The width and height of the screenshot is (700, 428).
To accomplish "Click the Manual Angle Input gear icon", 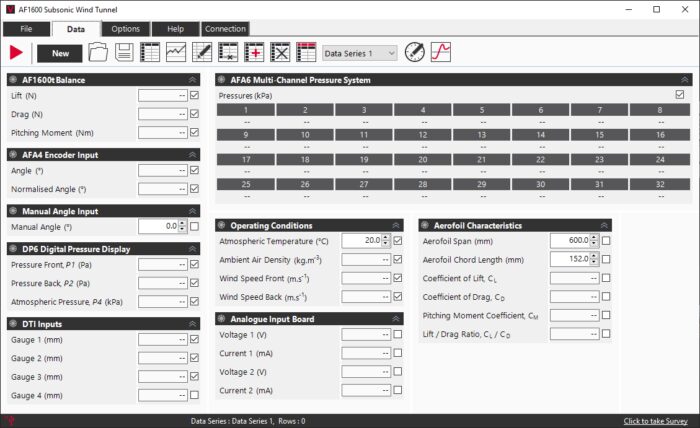I will coord(13,211).
